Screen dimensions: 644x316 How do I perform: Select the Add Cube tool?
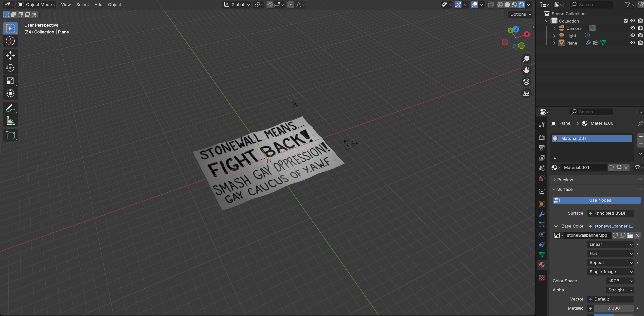tap(10, 136)
